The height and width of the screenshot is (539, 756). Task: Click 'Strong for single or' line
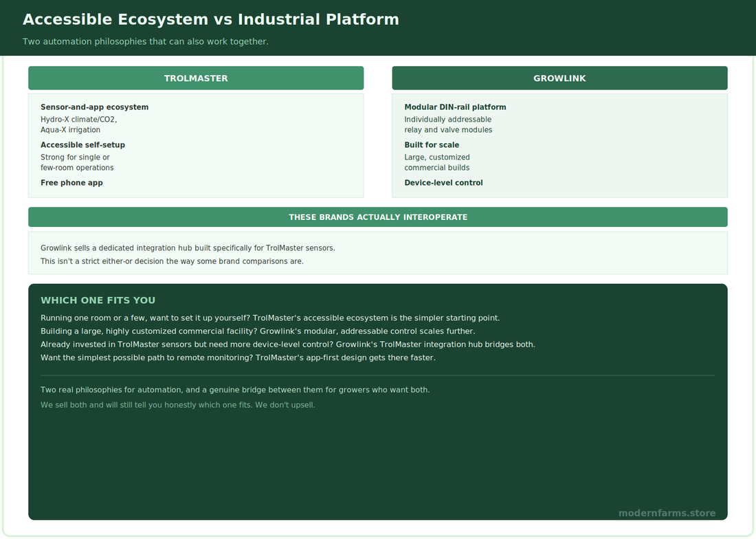[x=75, y=157]
